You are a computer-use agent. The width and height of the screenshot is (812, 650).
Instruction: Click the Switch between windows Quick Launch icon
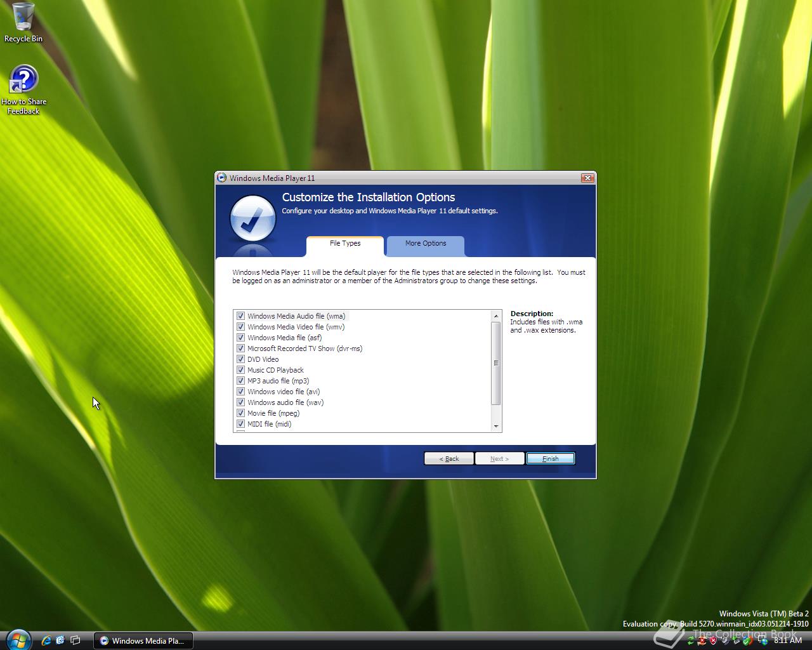click(75, 640)
